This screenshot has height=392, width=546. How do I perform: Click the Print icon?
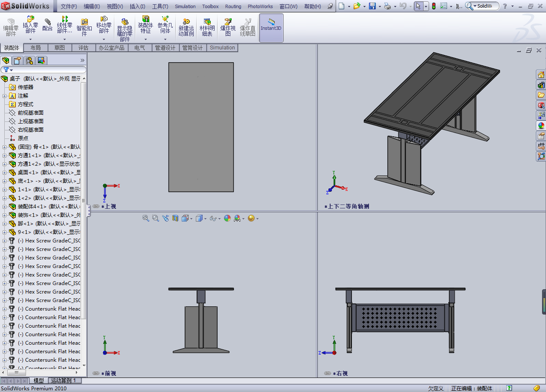tap(387, 6)
